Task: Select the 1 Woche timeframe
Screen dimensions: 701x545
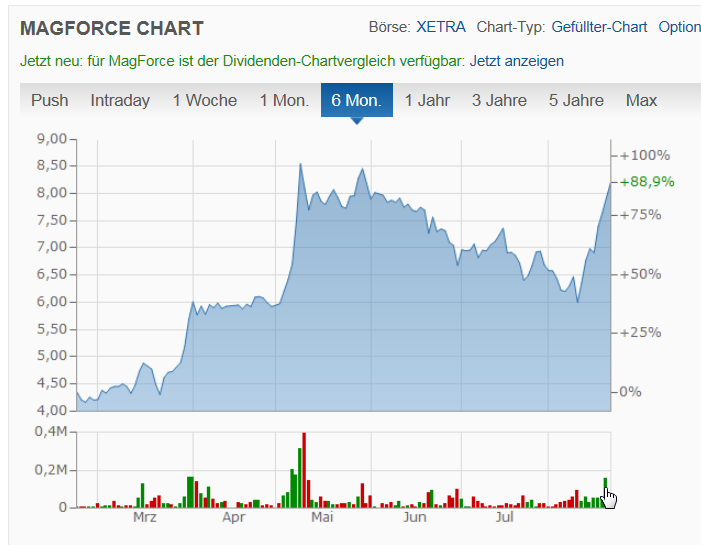Action: point(205,100)
